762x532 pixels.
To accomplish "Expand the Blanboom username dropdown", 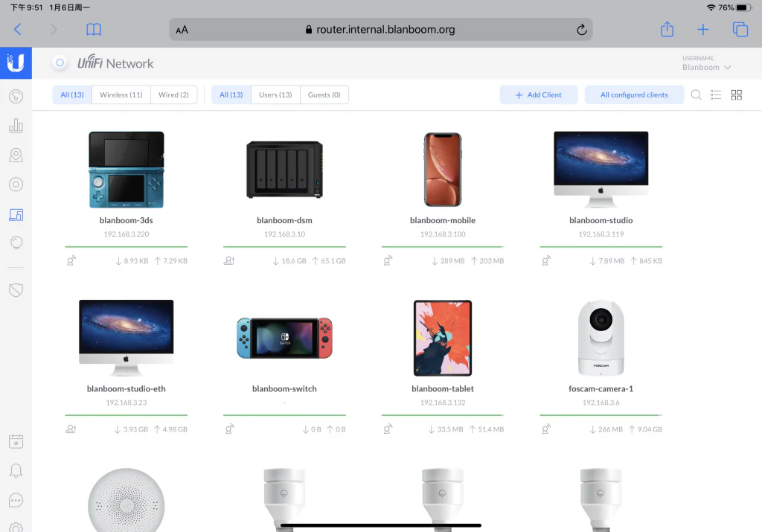I will [x=706, y=67].
